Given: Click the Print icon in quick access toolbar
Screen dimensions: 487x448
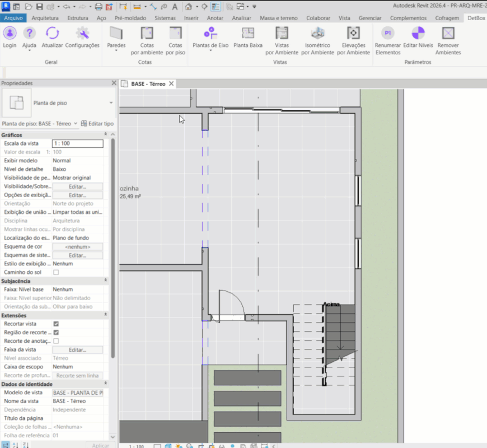Looking at the screenshot, I should (99, 6).
